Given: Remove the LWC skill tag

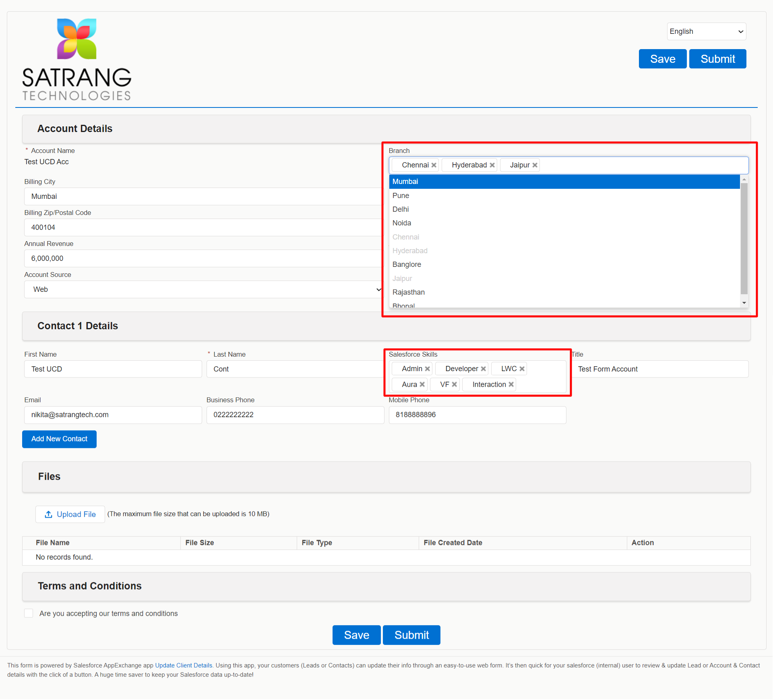Looking at the screenshot, I should click(x=522, y=369).
